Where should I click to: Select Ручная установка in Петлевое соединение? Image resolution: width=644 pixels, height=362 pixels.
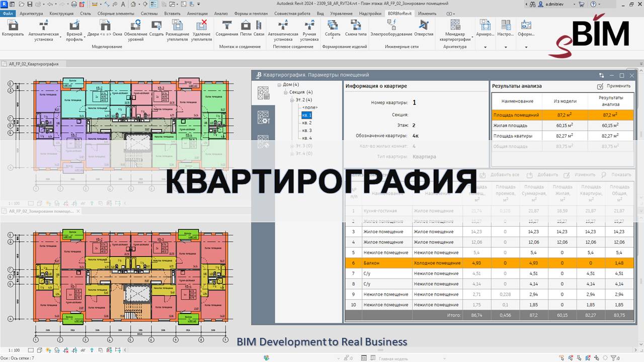(309, 31)
